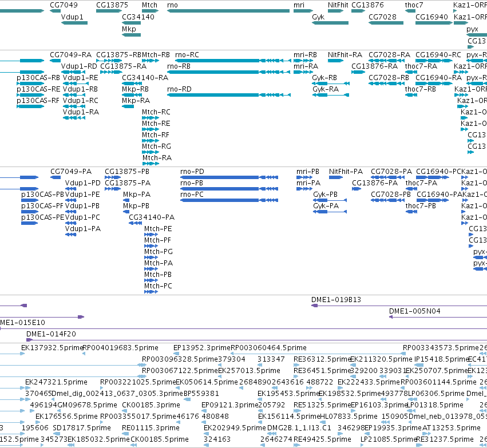
Task: Click the CG7028 gene label
Action: point(382,17)
